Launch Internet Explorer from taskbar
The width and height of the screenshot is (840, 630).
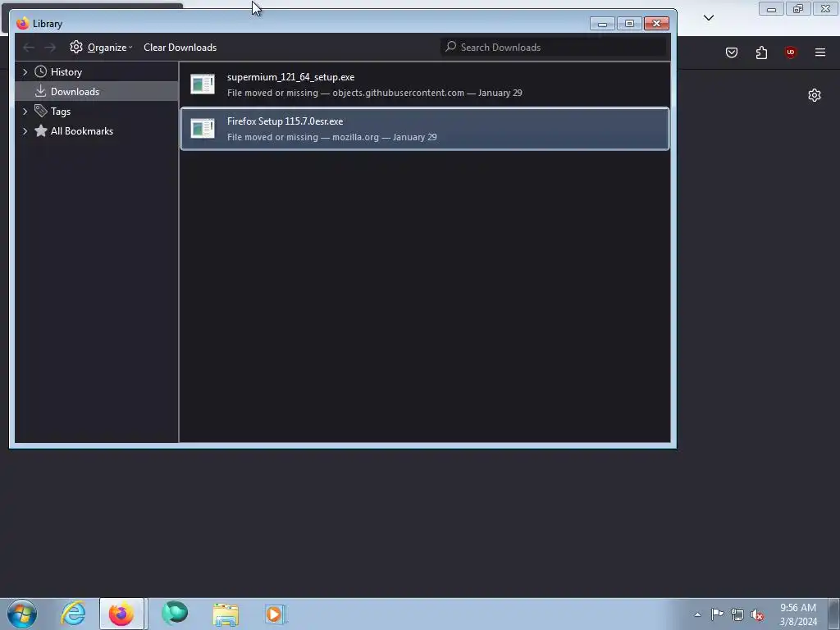pos(73,614)
